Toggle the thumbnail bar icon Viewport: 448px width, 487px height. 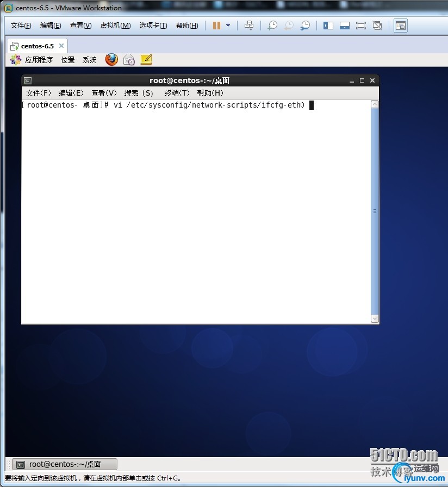pyautogui.click(x=345, y=26)
